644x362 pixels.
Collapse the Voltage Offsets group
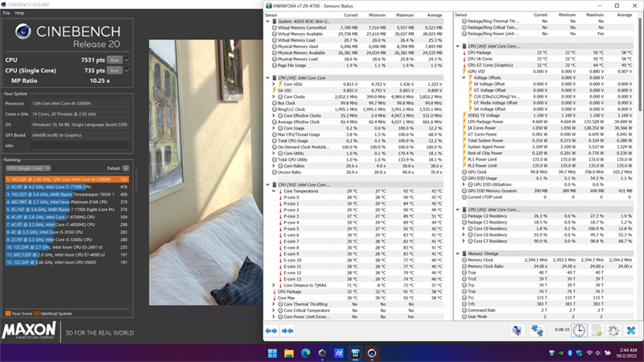point(464,77)
